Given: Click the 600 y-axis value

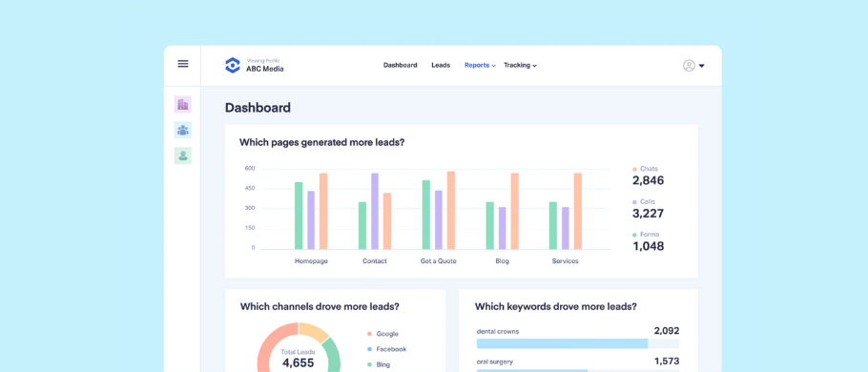Looking at the screenshot, I should tap(250, 169).
